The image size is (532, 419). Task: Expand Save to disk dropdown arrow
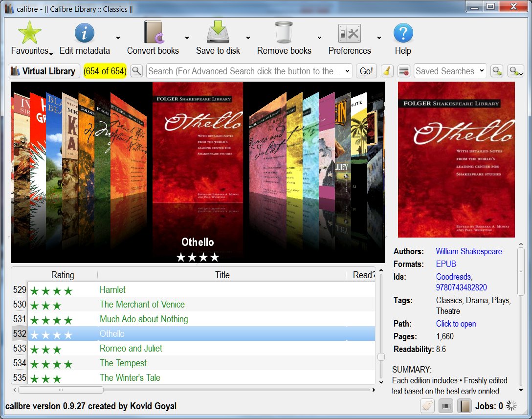248,38
